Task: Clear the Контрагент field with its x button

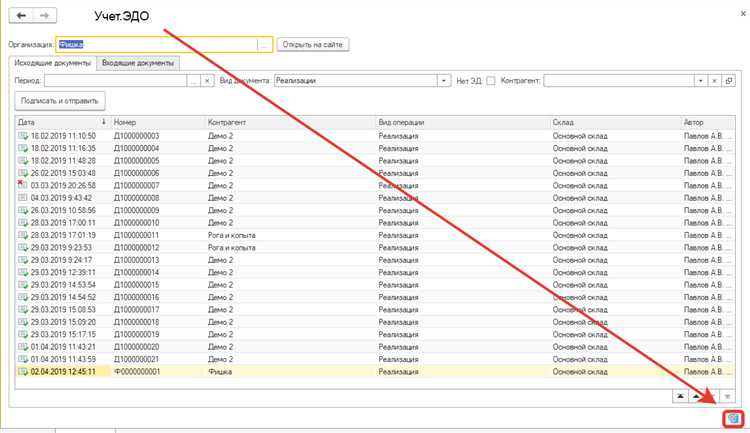Action: [714, 81]
